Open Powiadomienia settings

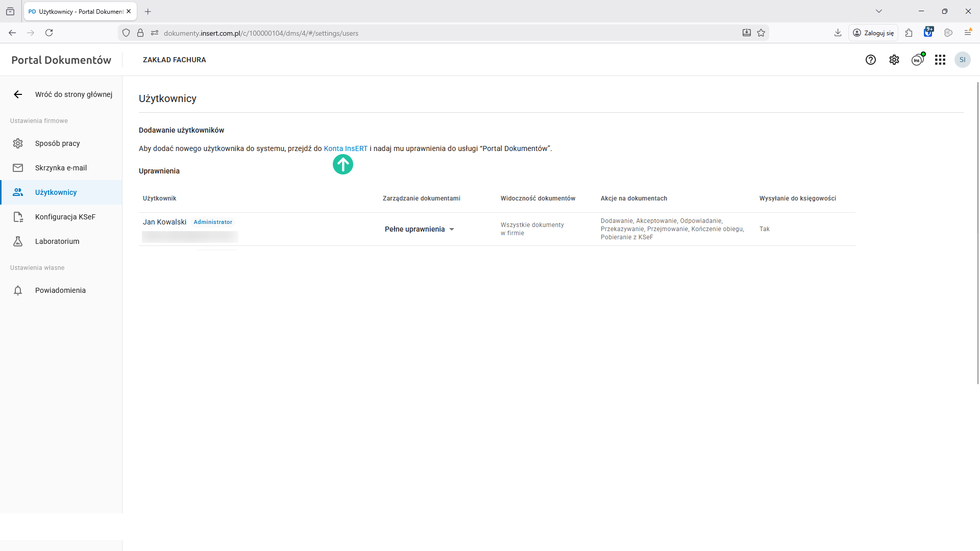[60, 290]
